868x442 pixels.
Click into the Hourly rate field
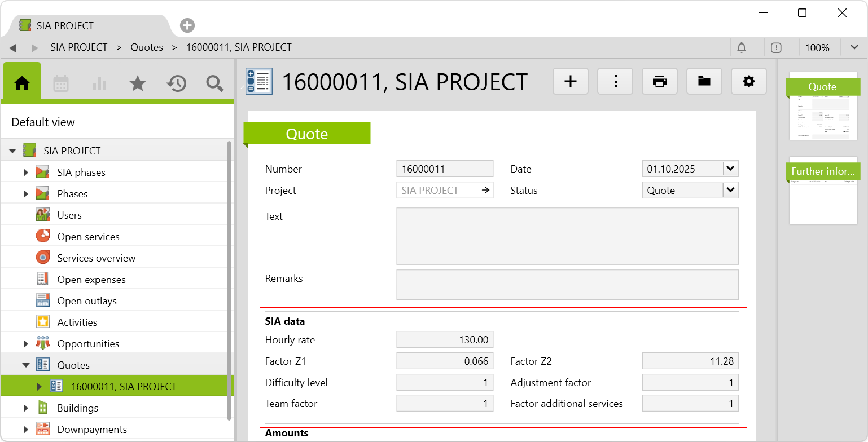tap(445, 339)
